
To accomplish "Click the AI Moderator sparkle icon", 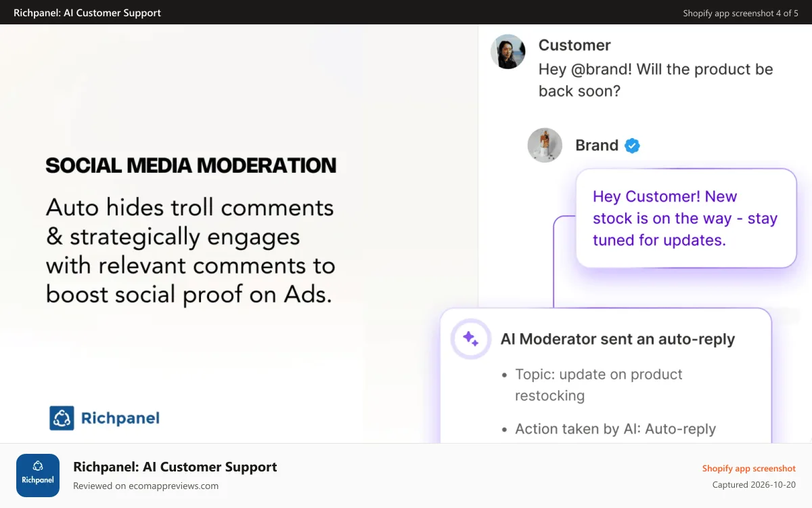I will coord(471,339).
